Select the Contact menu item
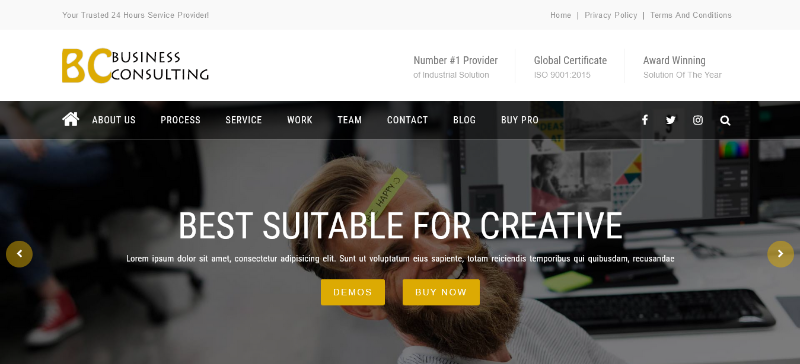This screenshot has width=800, height=364. (407, 120)
